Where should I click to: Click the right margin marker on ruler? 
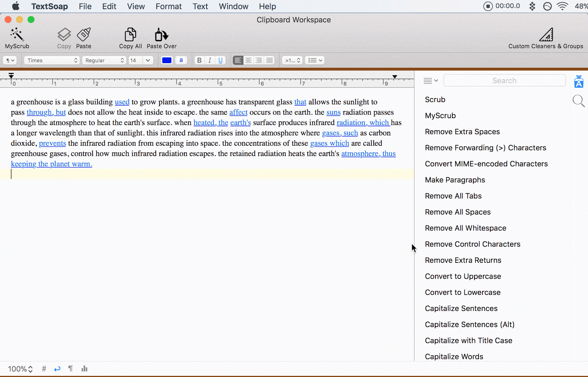[x=395, y=77]
